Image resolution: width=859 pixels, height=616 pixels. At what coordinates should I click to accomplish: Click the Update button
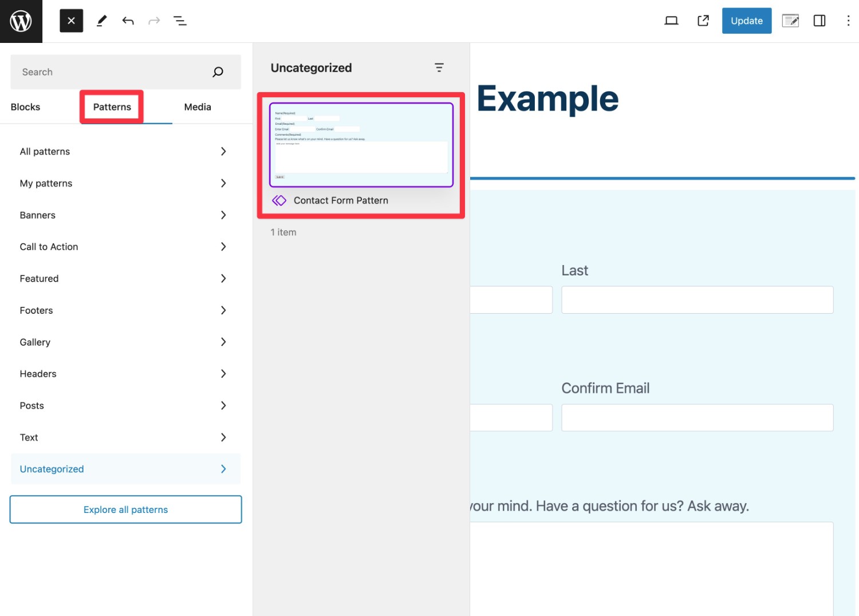click(x=746, y=21)
